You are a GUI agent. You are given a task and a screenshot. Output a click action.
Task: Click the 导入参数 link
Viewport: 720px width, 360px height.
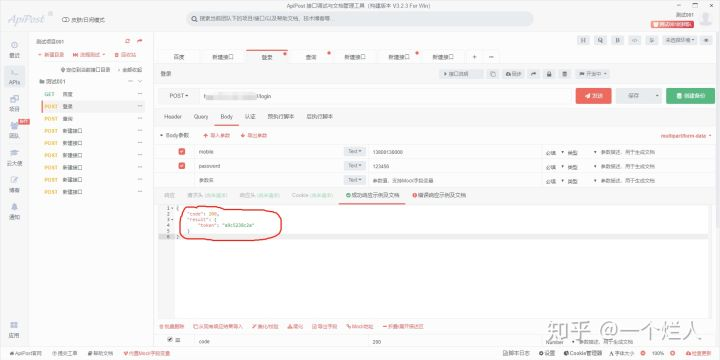(216, 136)
